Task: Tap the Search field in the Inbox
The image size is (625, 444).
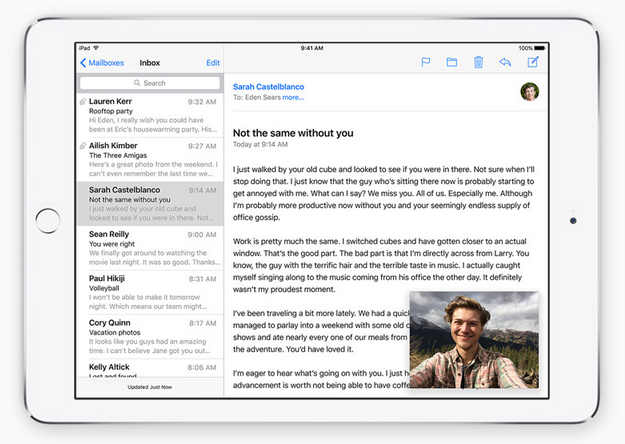Action: [150, 83]
